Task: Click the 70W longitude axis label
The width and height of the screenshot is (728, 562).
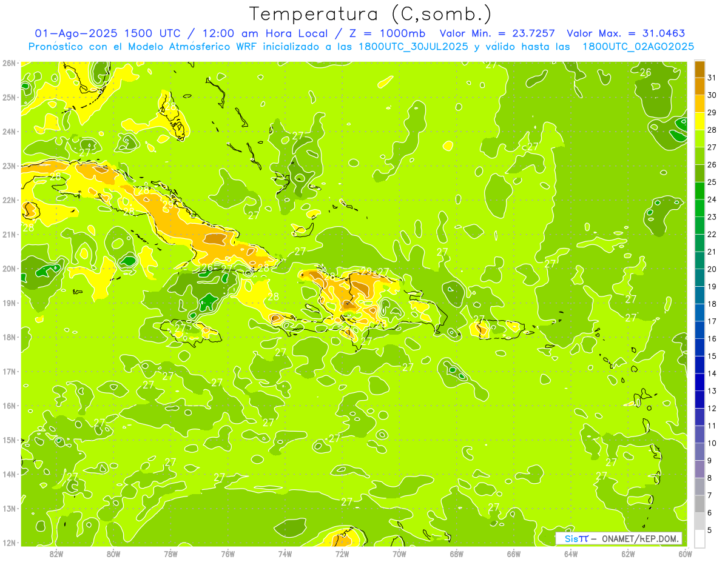Action: (399, 554)
